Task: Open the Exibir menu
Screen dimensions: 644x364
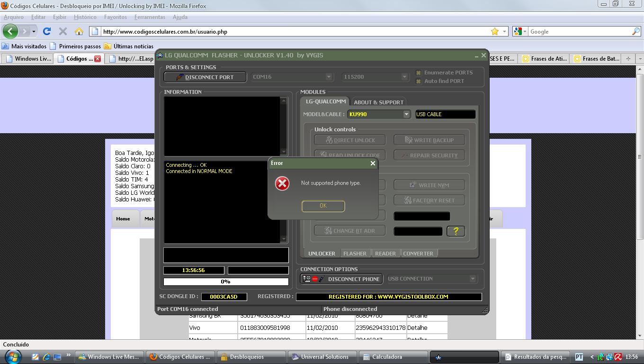Action: [60, 17]
